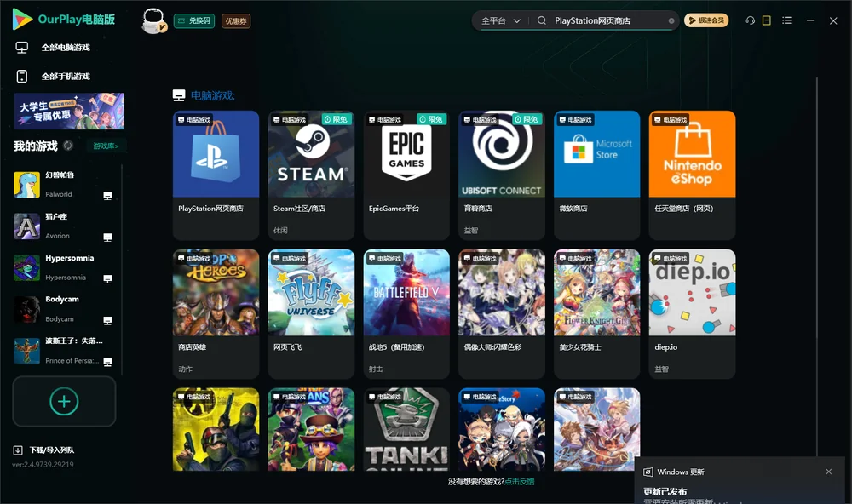Select 全部手机游戏 in sidebar

click(66, 77)
